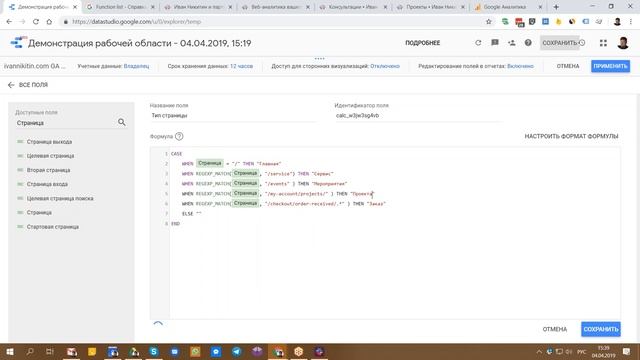Open the Google account avatar in header

coord(623,43)
